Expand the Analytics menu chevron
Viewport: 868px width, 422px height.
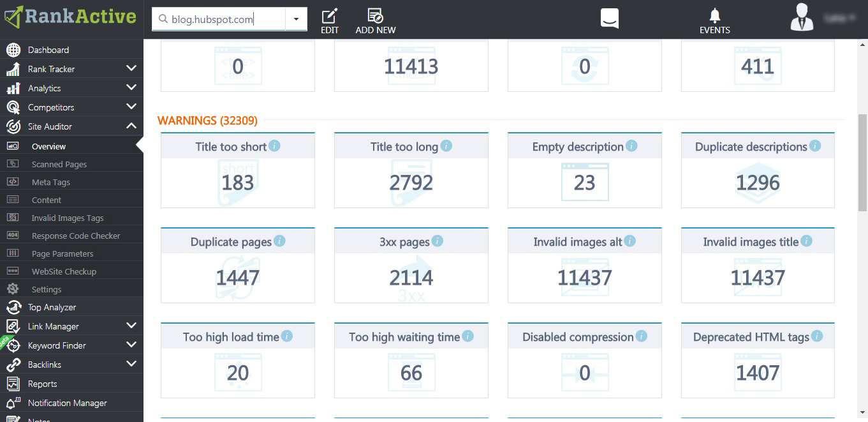click(131, 87)
